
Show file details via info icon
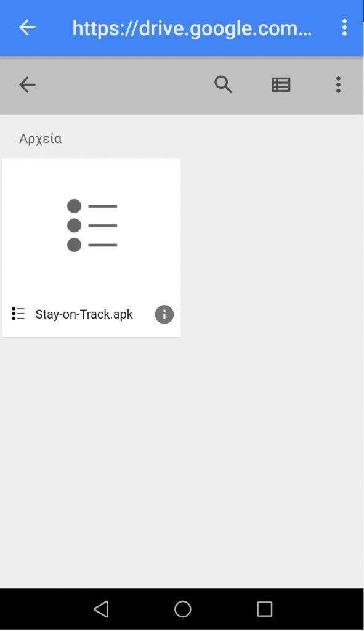[x=164, y=314]
